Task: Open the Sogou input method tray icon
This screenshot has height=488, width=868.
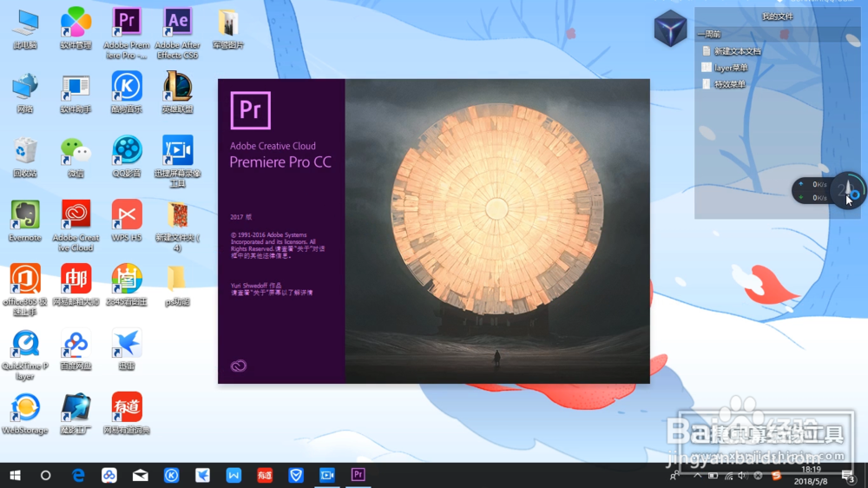Action: (777, 475)
